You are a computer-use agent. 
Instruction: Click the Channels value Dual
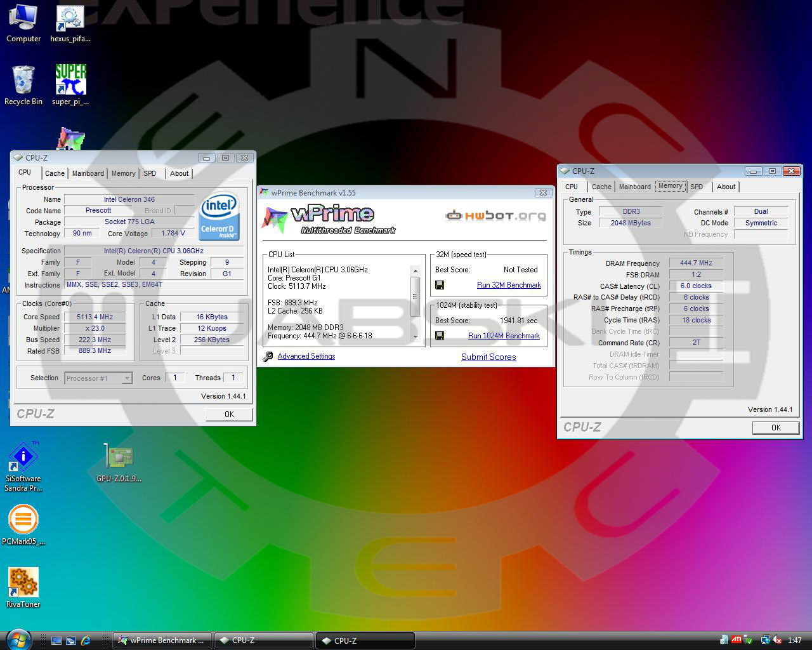(761, 211)
